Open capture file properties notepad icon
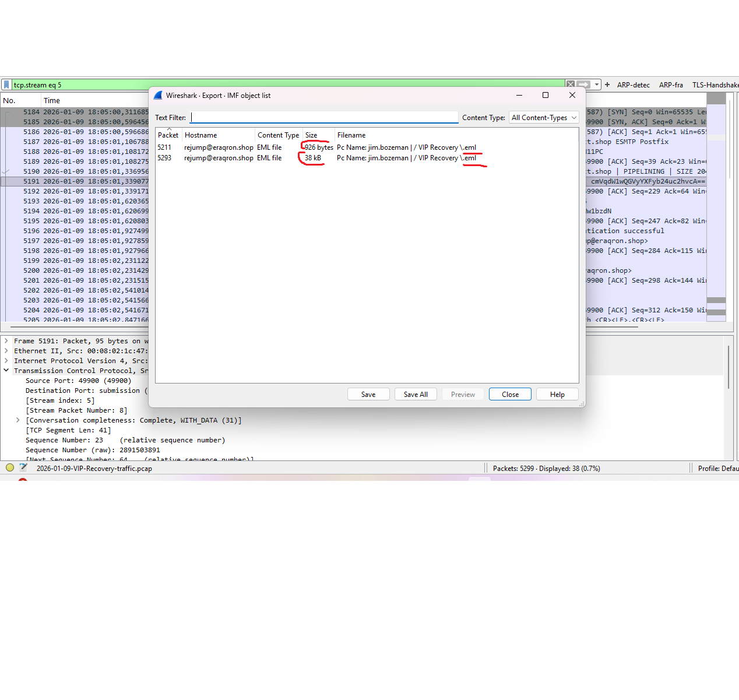The height and width of the screenshot is (700, 739). 23,467
